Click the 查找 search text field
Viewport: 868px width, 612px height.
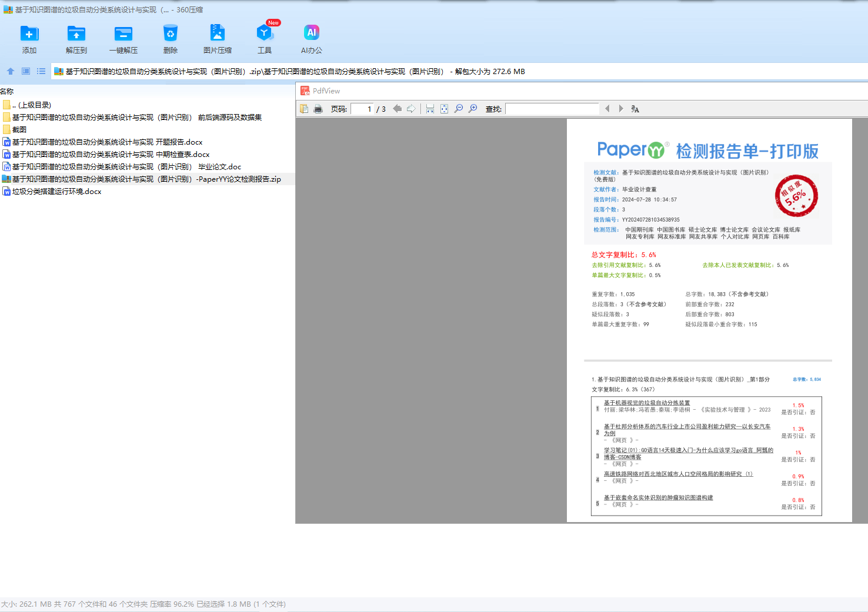[x=552, y=109]
